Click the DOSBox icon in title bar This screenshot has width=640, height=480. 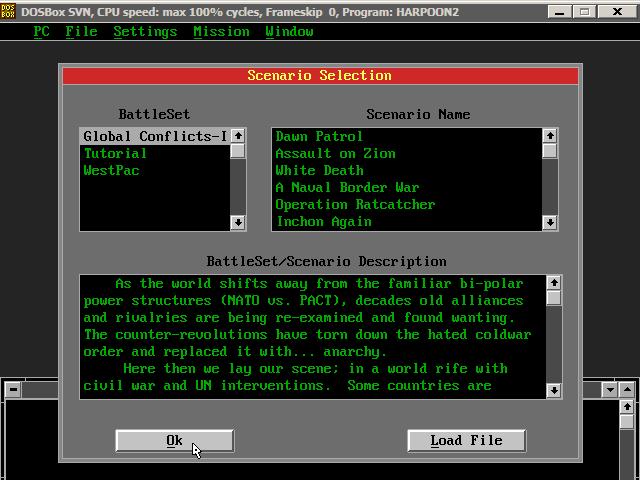point(8,11)
